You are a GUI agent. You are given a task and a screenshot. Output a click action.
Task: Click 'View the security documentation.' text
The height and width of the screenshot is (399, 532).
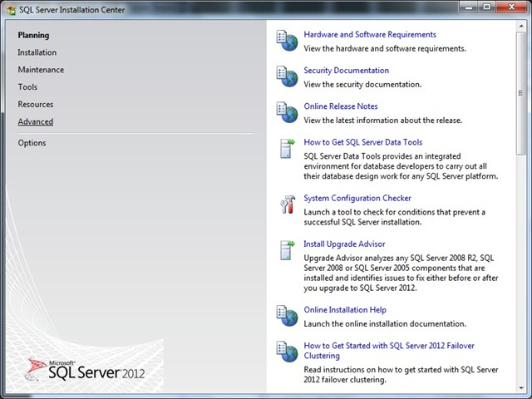coord(362,85)
